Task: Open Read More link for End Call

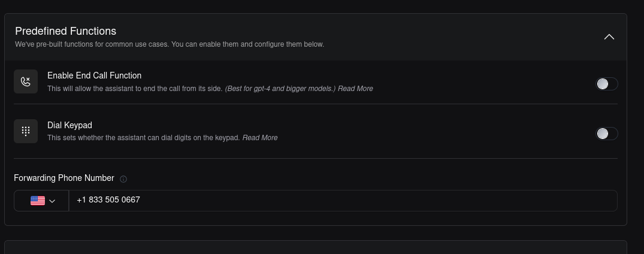Action: click(x=355, y=89)
